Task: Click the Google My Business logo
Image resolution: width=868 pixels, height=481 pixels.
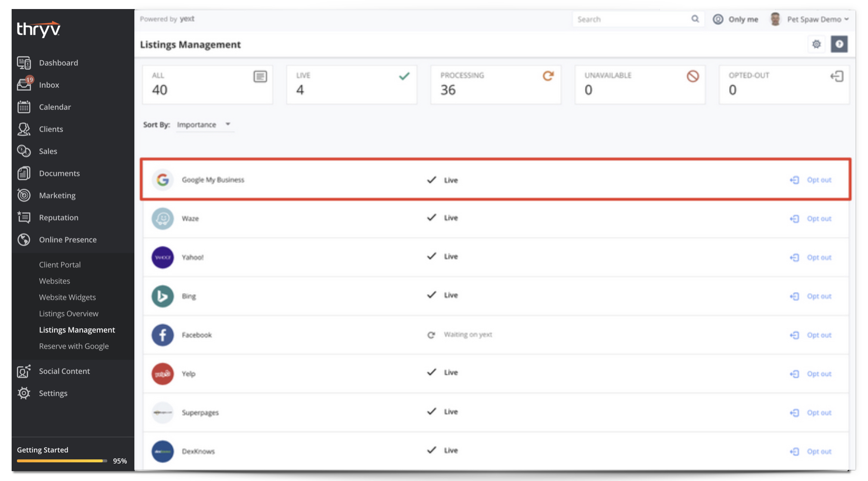Action: click(x=163, y=180)
